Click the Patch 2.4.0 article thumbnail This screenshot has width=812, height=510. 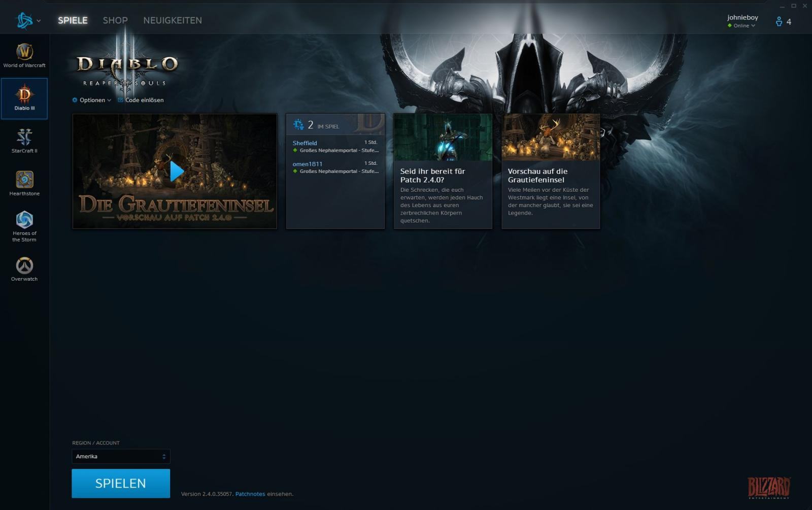click(443, 137)
